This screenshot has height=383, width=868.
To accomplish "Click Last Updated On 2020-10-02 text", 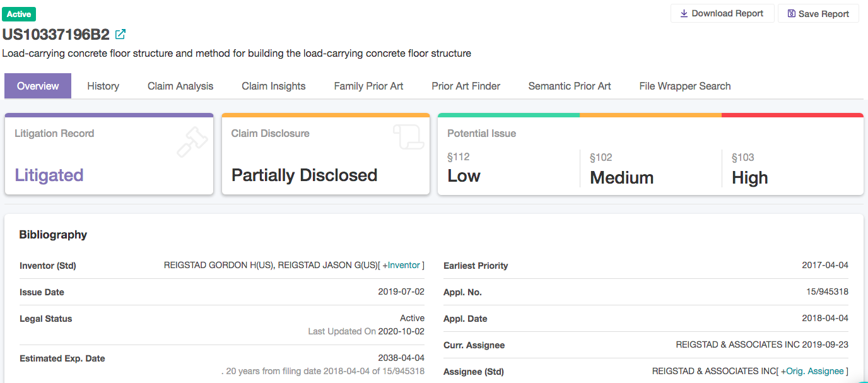I will point(367,331).
